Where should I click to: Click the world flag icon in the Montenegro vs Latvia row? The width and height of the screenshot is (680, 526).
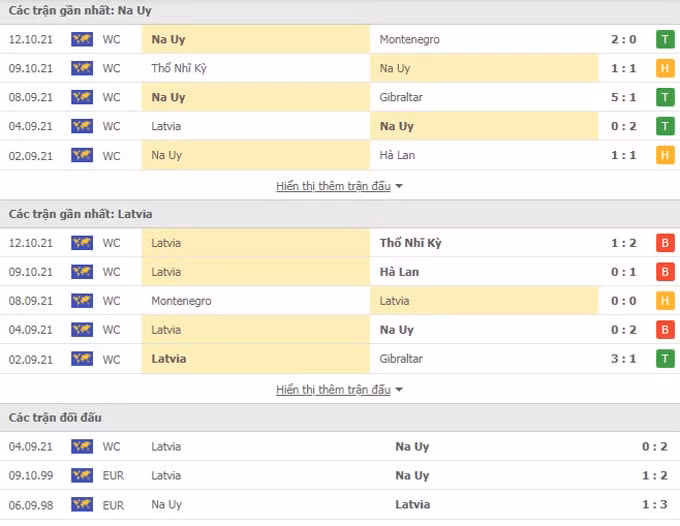[x=82, y=301]
